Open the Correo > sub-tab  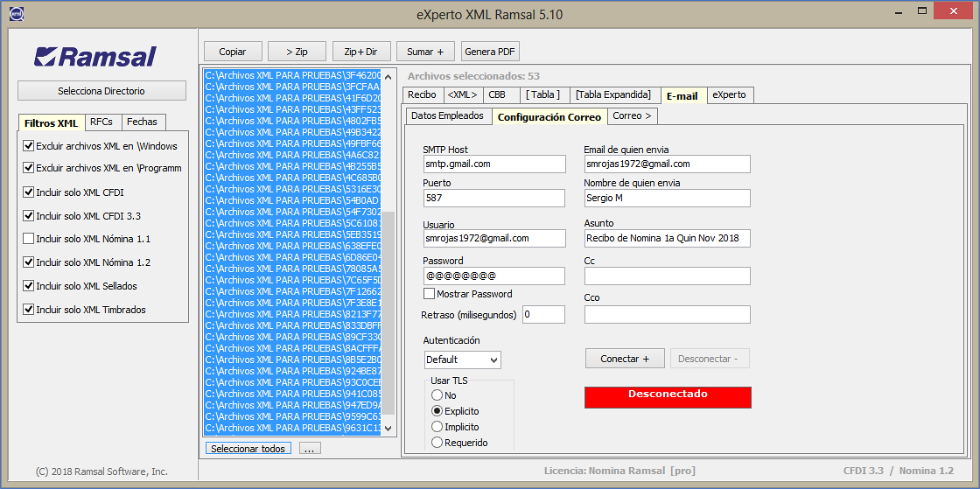click(x=632, y=116)
